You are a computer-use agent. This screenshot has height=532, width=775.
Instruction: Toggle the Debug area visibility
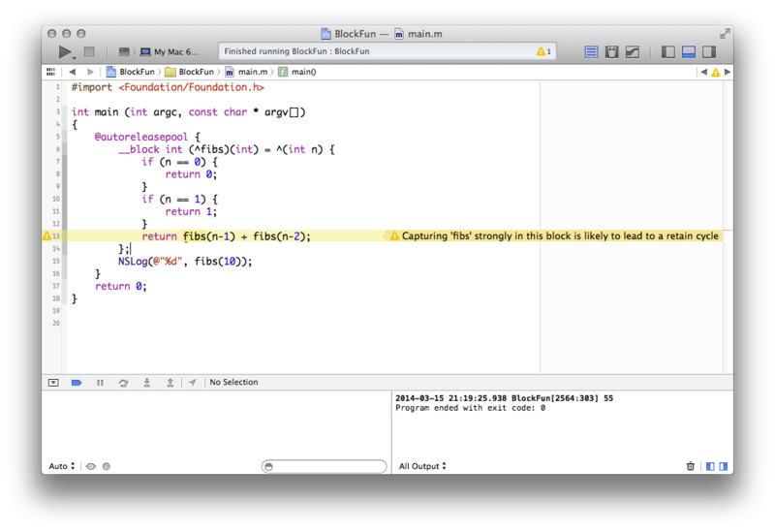[689, 51]
